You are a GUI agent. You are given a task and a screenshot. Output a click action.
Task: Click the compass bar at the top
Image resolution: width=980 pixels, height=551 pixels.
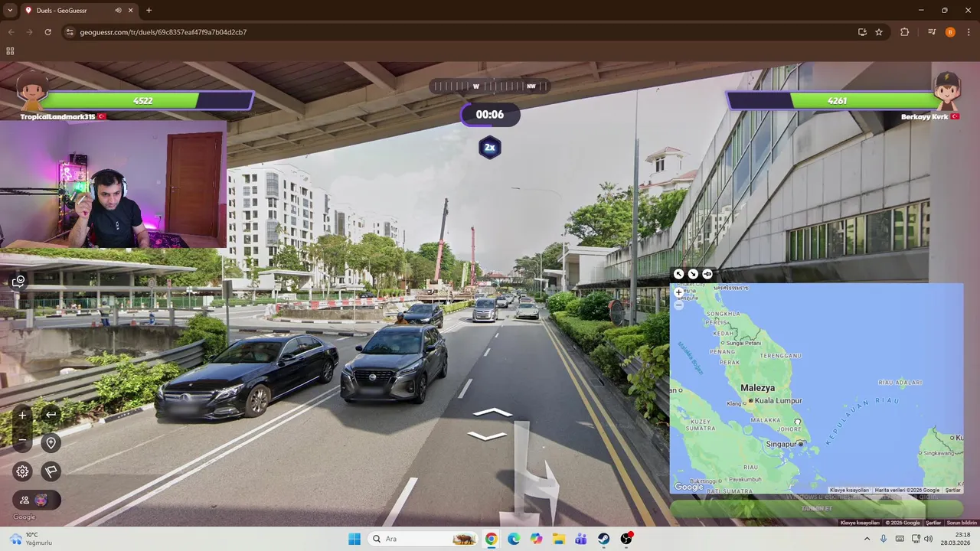(x=490, y=86)
